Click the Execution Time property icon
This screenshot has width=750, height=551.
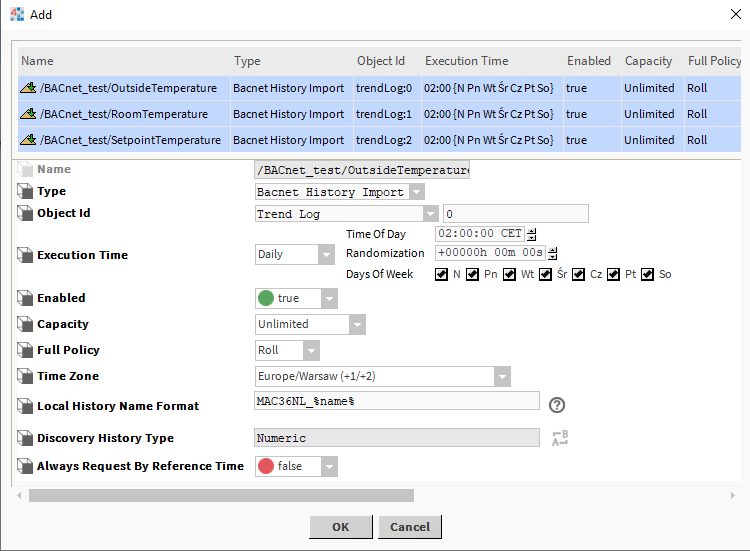(x=25, y=255)
